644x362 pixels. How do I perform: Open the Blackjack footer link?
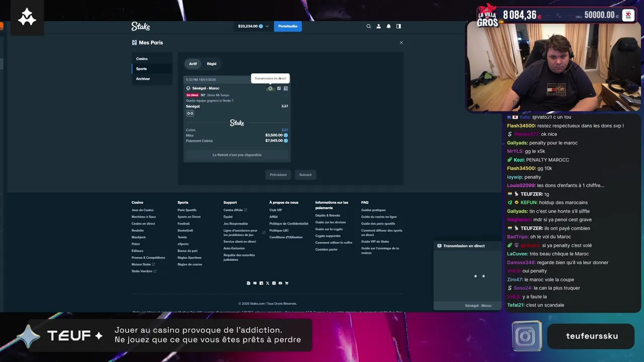click(138, 237)
